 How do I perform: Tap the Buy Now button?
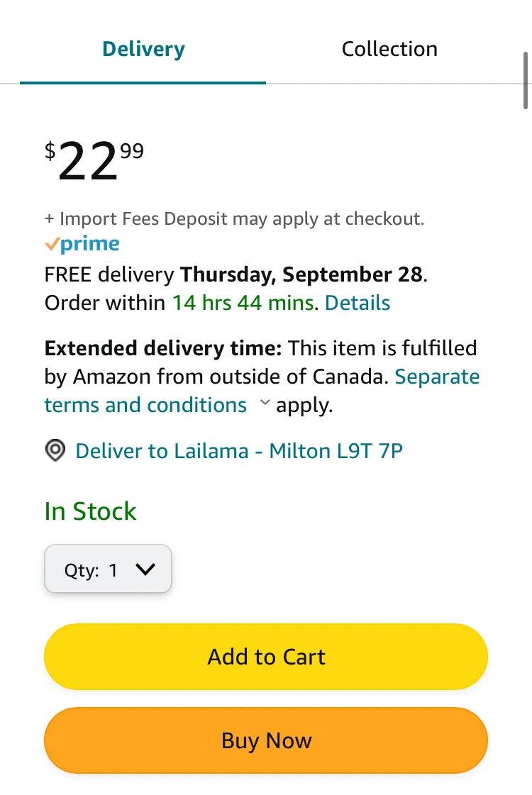(266, 740)
